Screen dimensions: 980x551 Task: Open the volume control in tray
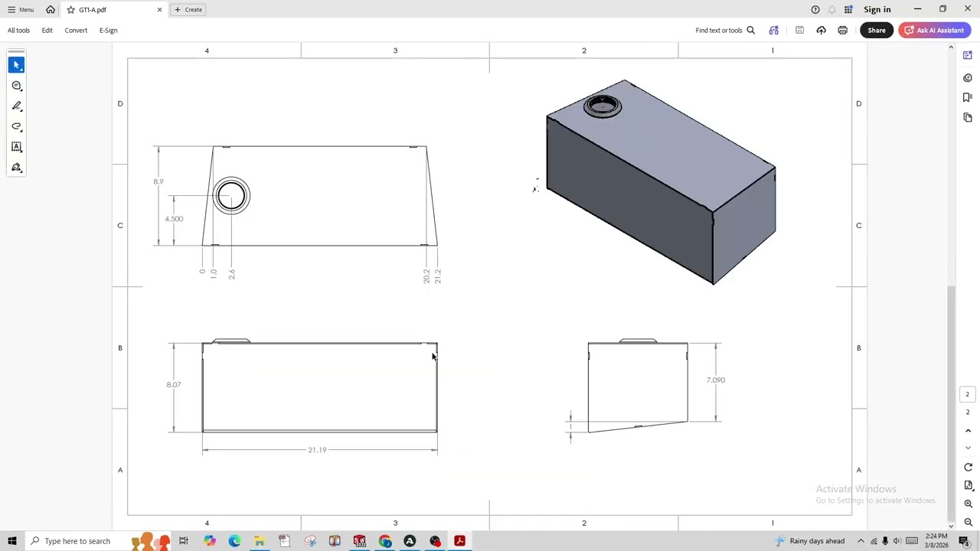897,541
